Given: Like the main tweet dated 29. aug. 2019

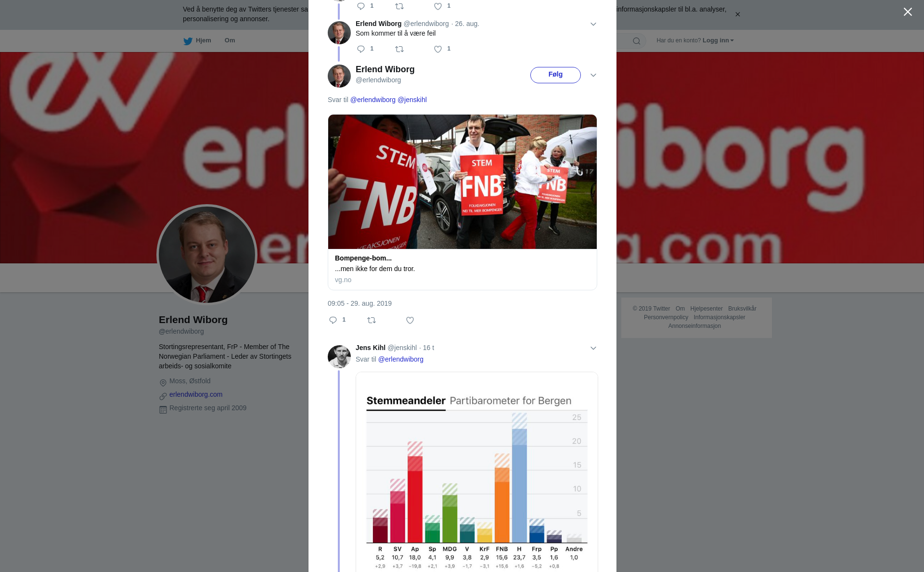Looking at the screenshot, I should coord(410,320).
